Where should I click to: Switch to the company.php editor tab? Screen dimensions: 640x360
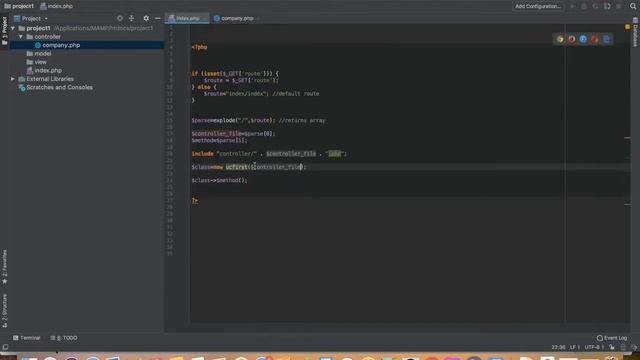tap(236, 18)
